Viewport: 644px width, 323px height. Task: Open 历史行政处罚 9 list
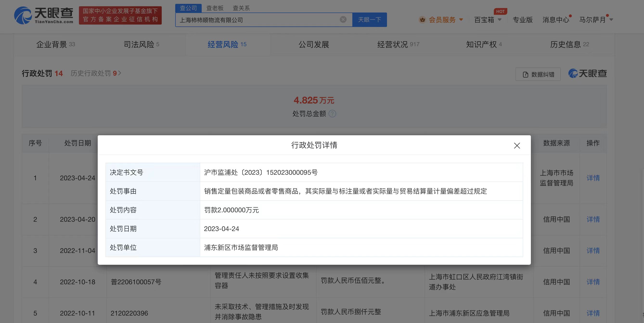(96, 73)
